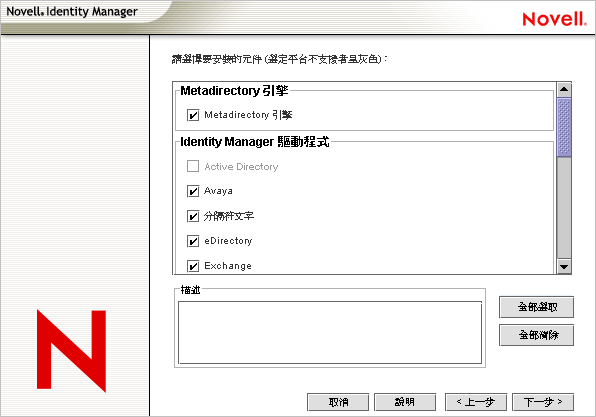596x417 pixels.
Task: Click the empty scrollbar track below thumb
Action: [564, 208]
